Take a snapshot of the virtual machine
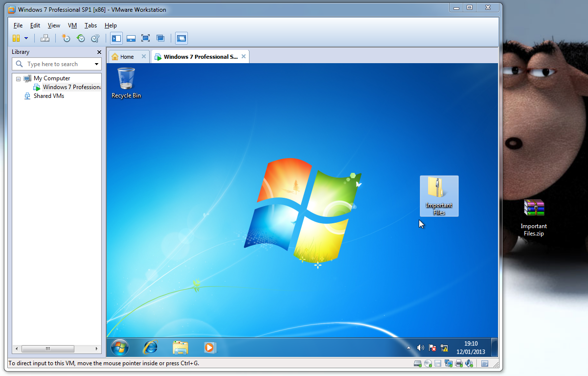Image resolution: width=588 pixels, height=376 pixels. [x=66, y=38]
